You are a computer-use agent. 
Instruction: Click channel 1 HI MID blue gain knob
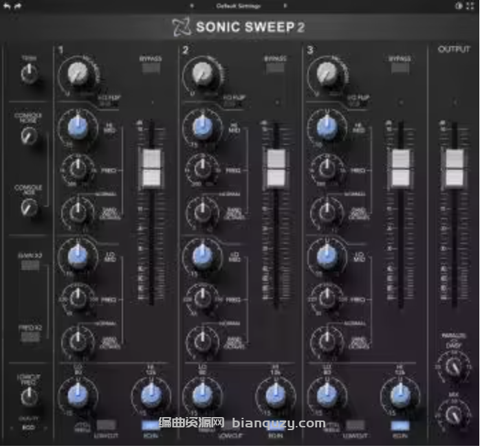click(78, 128)
